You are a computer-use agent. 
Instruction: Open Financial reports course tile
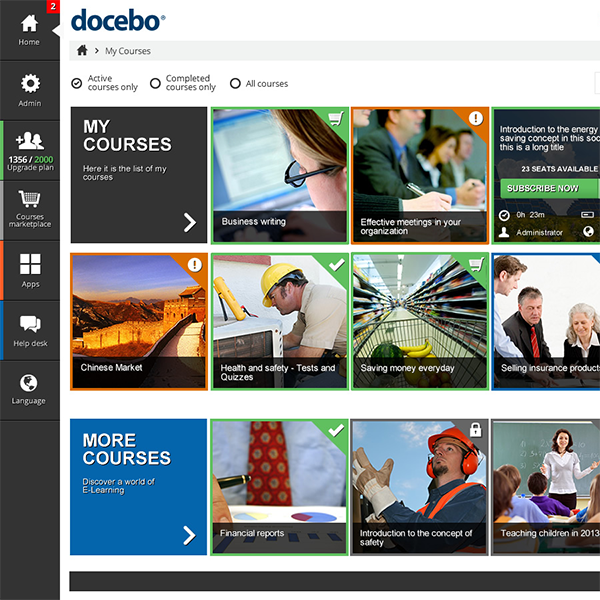point(279,485)
